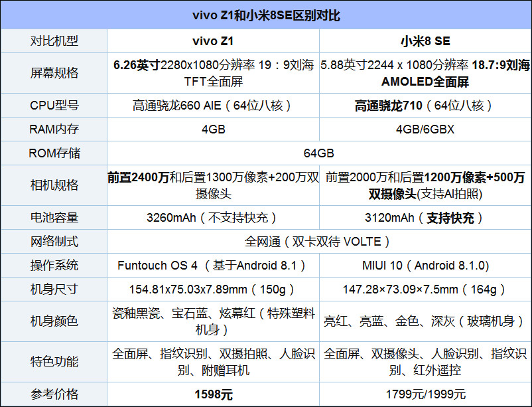Click the '64GB' ROM storage cell

(318, 153)
